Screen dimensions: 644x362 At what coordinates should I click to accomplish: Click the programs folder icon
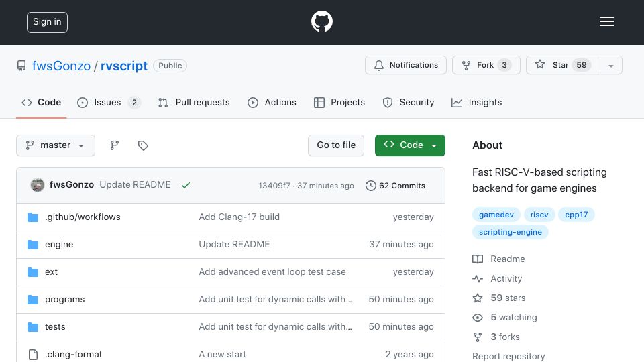pyautogui.click(x=33, y=300)
